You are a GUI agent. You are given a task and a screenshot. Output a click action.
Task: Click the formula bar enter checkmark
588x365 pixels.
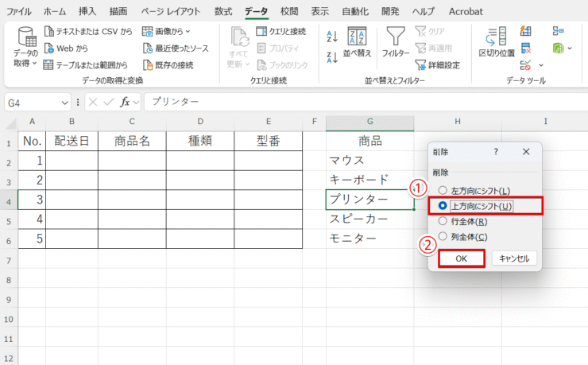tap(109, 102)
